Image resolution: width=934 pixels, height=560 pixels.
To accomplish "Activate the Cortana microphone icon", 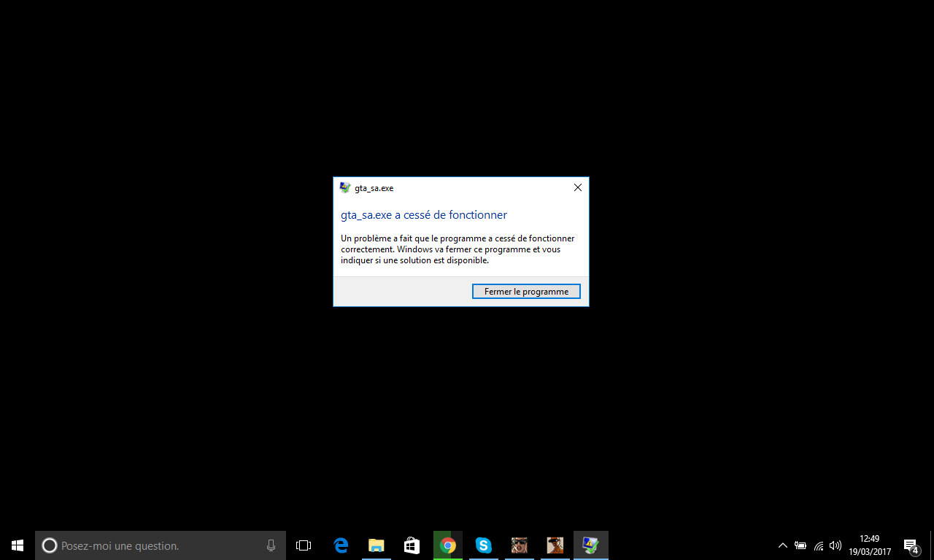I will point(271,545).
